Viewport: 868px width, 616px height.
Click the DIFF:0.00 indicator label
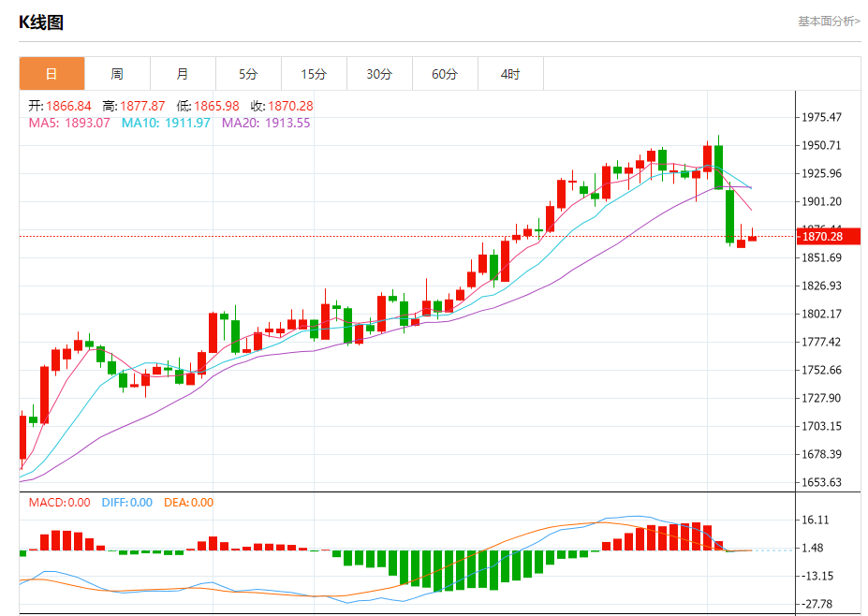[x=126, y=503]
